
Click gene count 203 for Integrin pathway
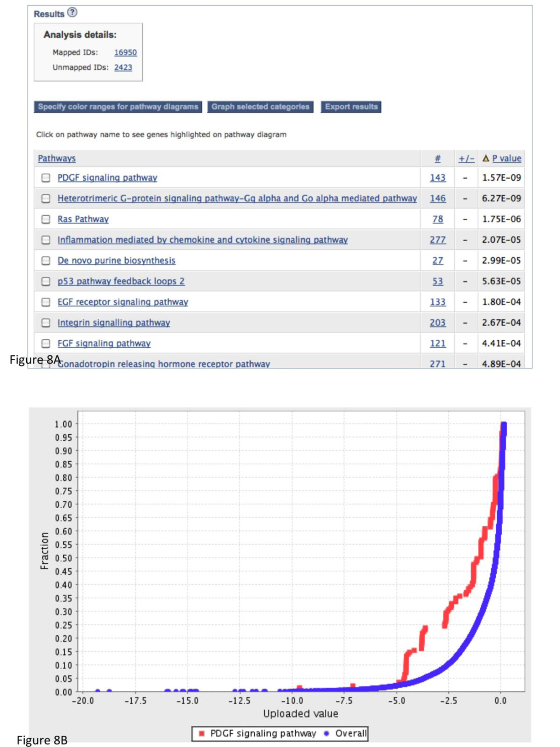click(438, 323)
